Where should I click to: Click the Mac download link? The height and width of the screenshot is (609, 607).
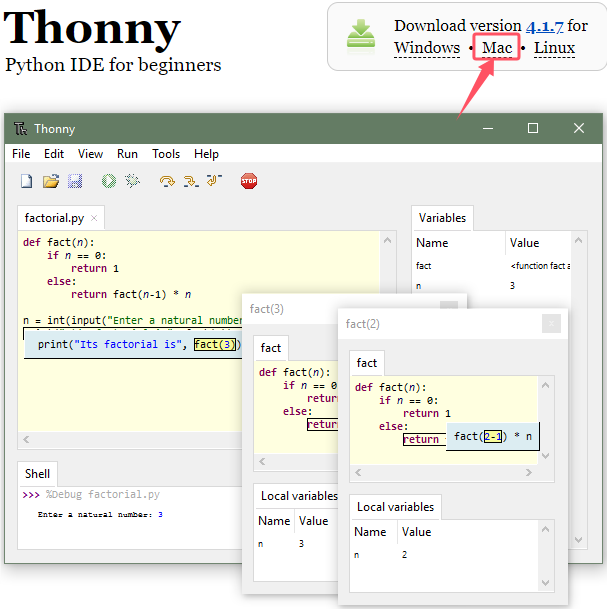coord(497,48)
